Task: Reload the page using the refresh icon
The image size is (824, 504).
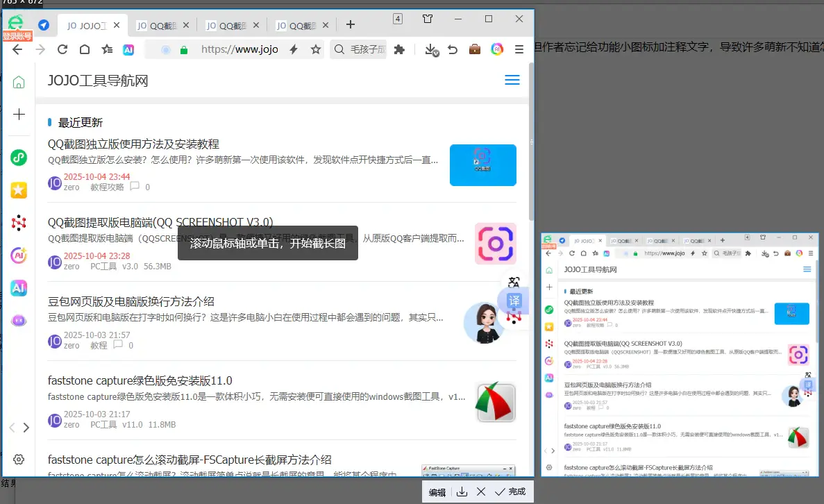Action: coord(62,49)
